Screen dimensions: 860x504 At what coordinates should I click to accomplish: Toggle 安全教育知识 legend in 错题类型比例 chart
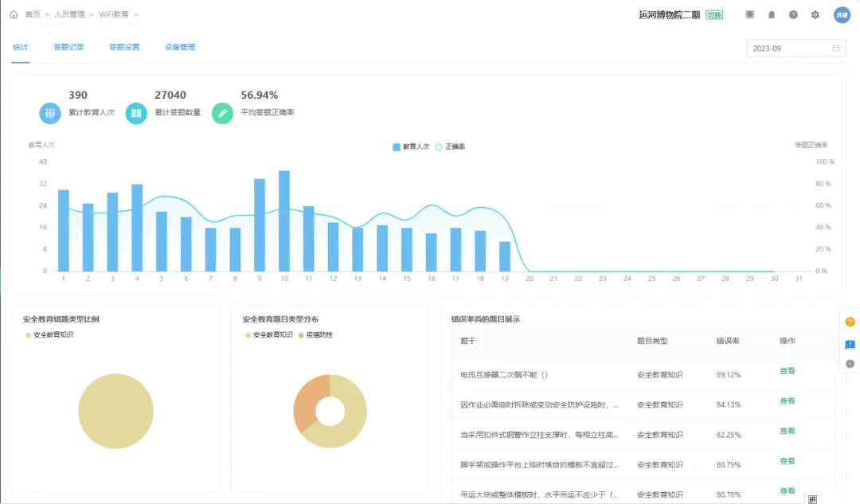[49, 335]
